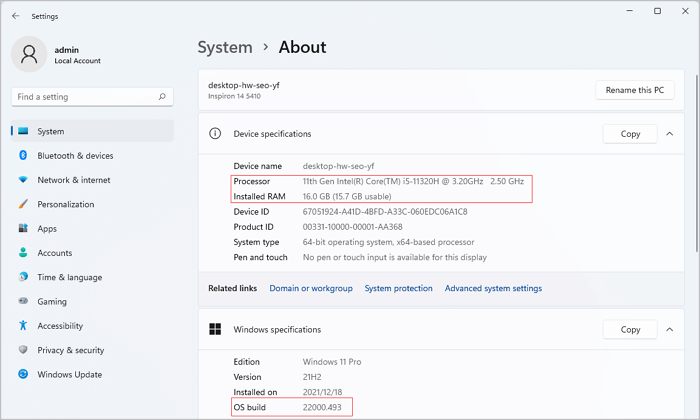Click the Rename this PC button
700x420 pixels.
click(636, 90)
